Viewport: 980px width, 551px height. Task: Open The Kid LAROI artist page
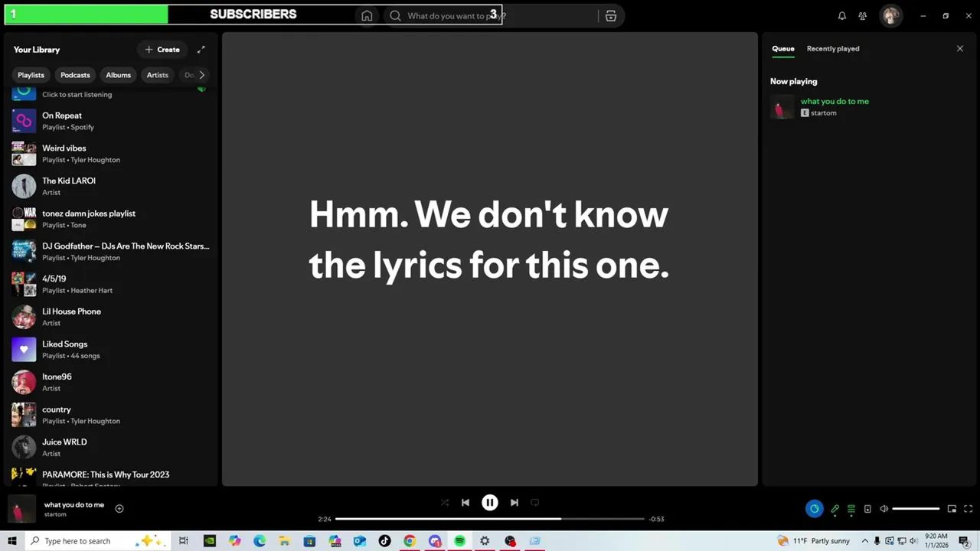111,186
